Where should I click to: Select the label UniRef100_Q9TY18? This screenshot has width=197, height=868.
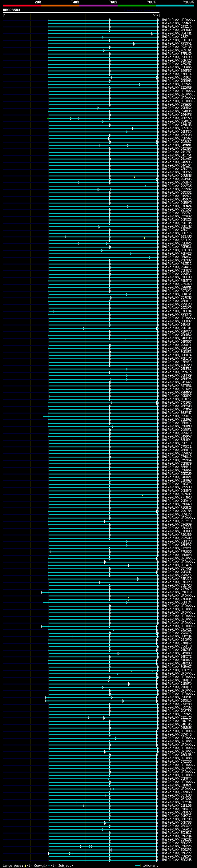click(177, 521)
